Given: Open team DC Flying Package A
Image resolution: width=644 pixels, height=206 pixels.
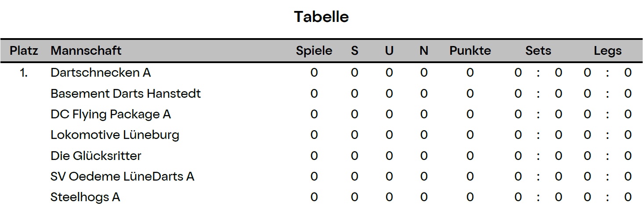Looking at the screenshot, I should (x=111, y=114).
